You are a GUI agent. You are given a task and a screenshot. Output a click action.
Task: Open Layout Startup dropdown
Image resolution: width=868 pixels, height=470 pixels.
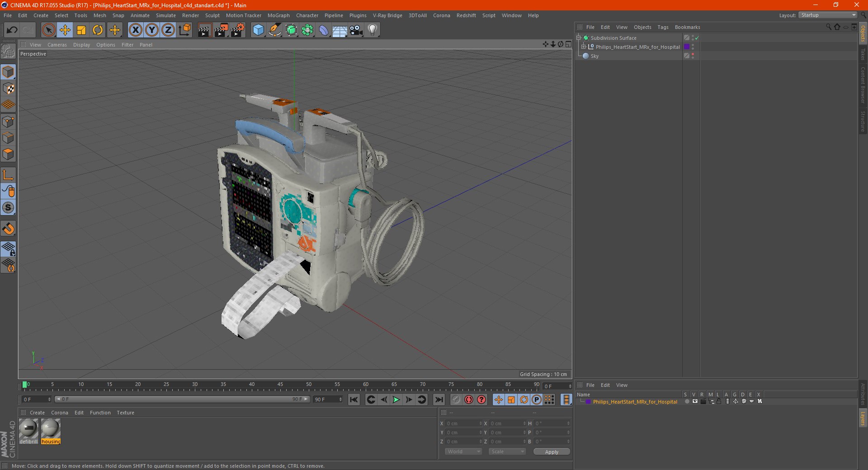(828, 15)
